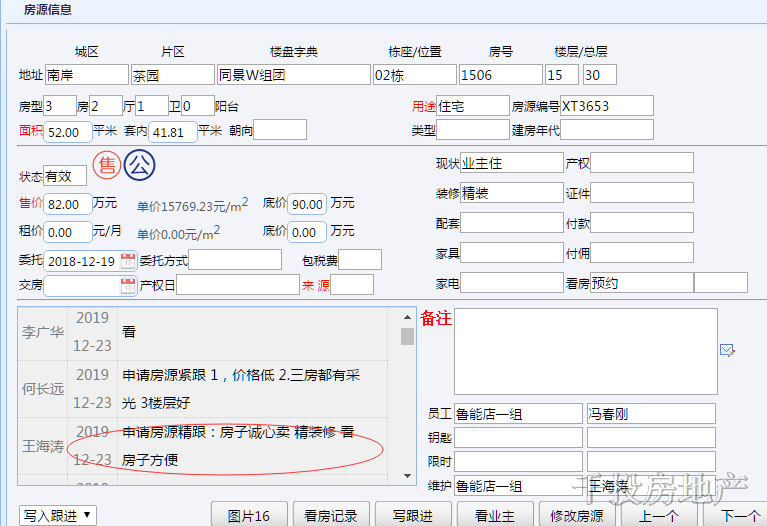Open 看房记录 viewing records

pos(331,516)
